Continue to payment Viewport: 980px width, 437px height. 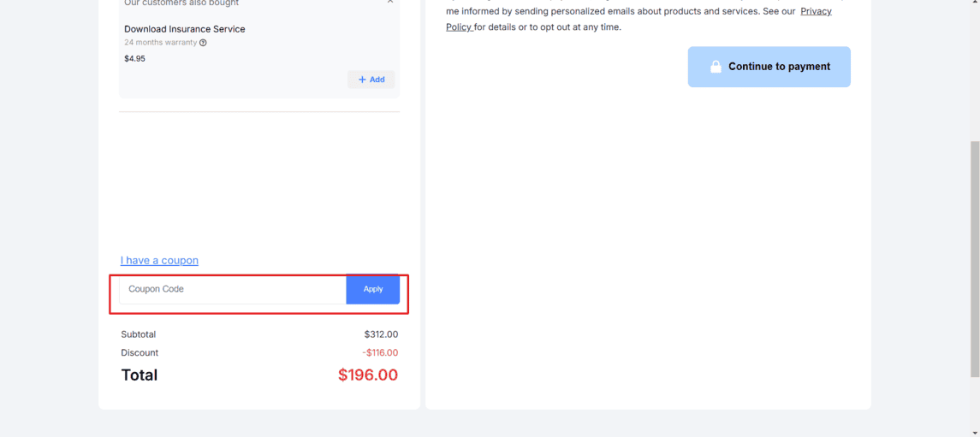point(769,67)
